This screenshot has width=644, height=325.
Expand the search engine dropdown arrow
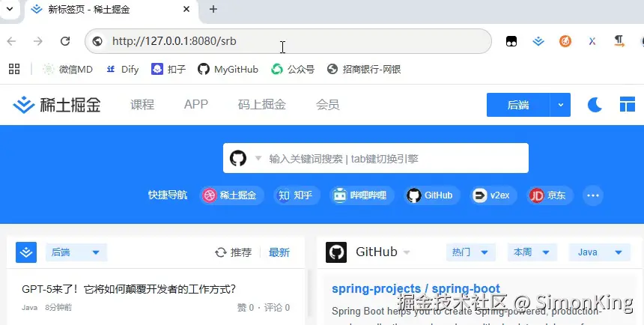pyautogui.click(x=258, y=158)
